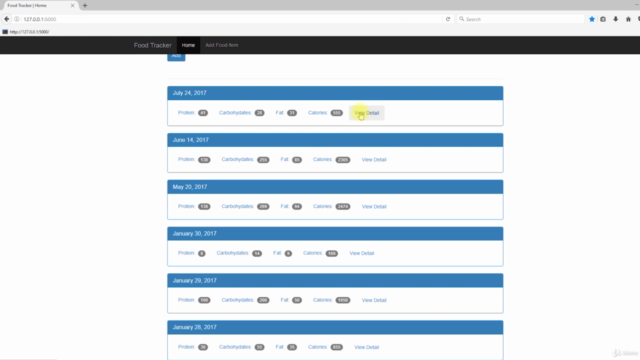Click the Carbohydrates badge in January 30 row
The image size is (640, 360).
point(257,253)
